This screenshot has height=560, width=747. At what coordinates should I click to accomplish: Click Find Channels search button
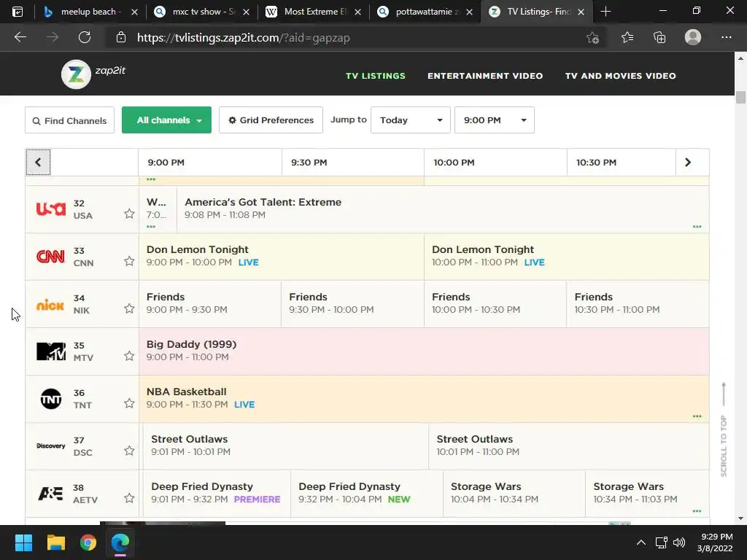69,120
